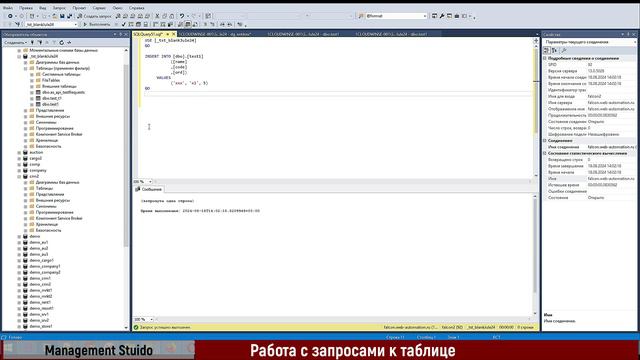Image resolution: width=640 pixels, height=360 pixels.
Task: Click the Parse query checkmark icon
Action: click(124, 24)
